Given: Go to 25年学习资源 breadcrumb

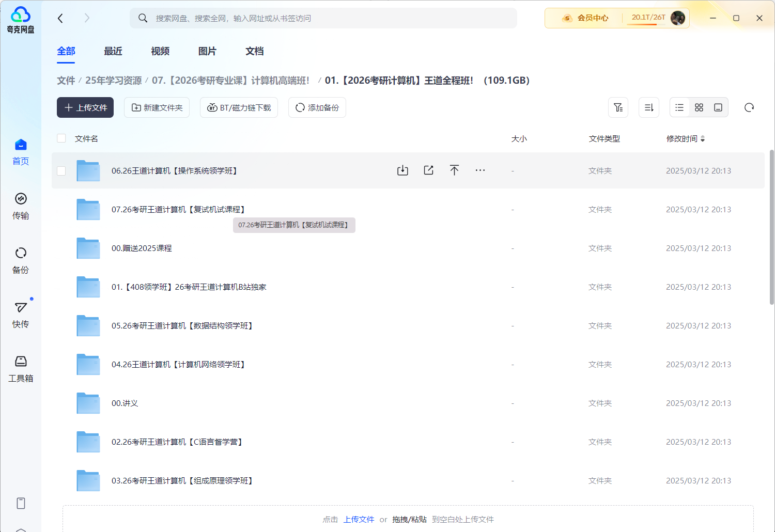Looking at the screenshot, I should 113,81.
